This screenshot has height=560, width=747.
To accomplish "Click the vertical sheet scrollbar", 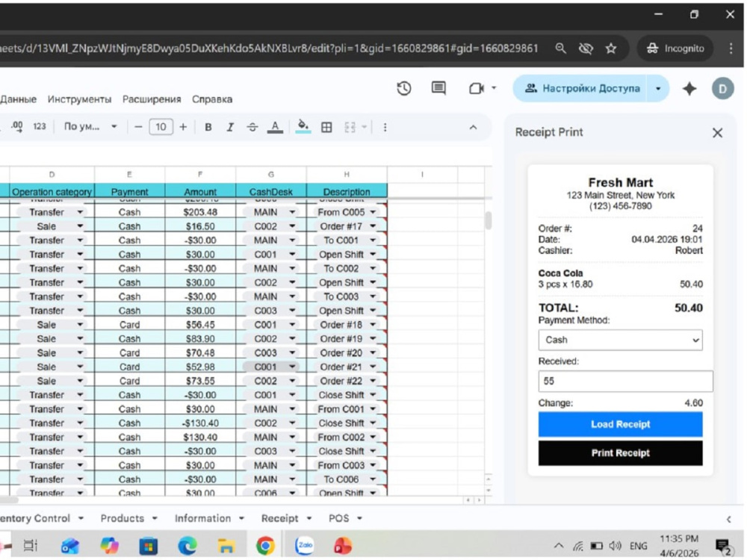I will coord(488,220).
